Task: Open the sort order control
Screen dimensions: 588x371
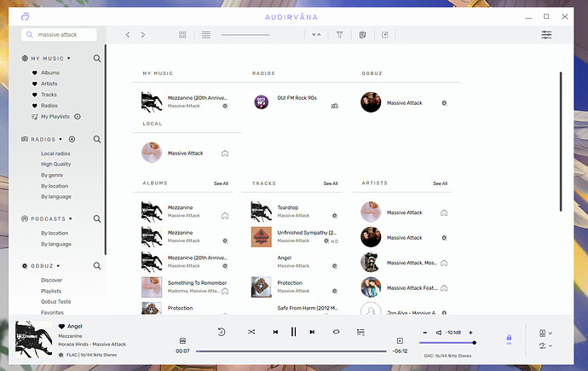Action: pos(316,35)
